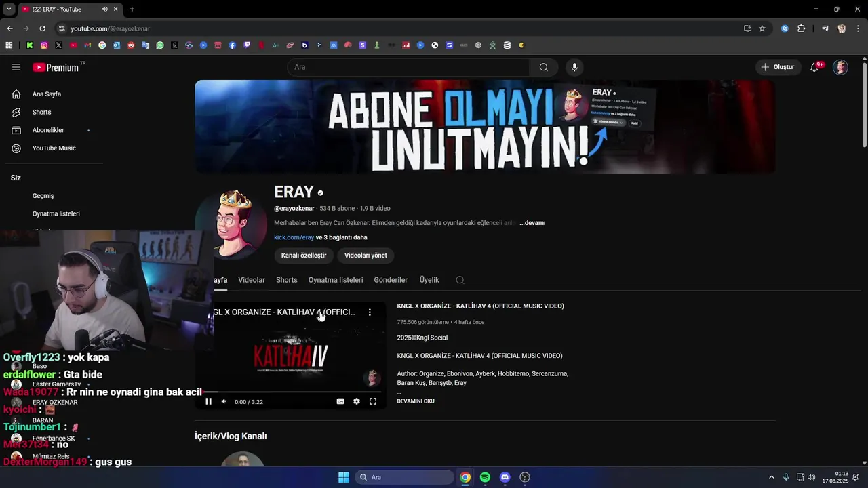Open Spotify from the taskbar
Viewport: 868px width, 488px height.
pyautogui.click(x=485, y=477)
